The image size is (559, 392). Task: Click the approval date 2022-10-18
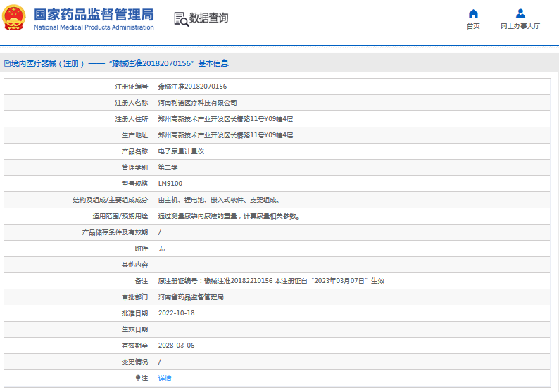tap(176, 313)
